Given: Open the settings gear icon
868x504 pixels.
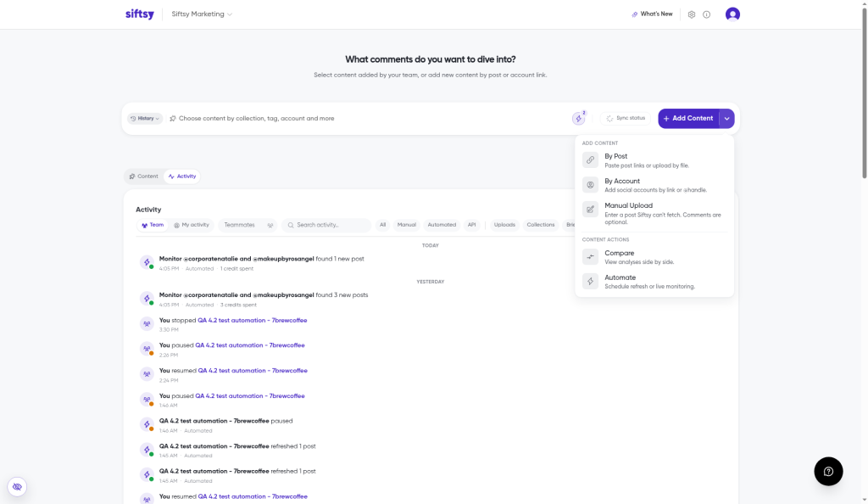Looking at the screenshot, I should coord(692,14).
